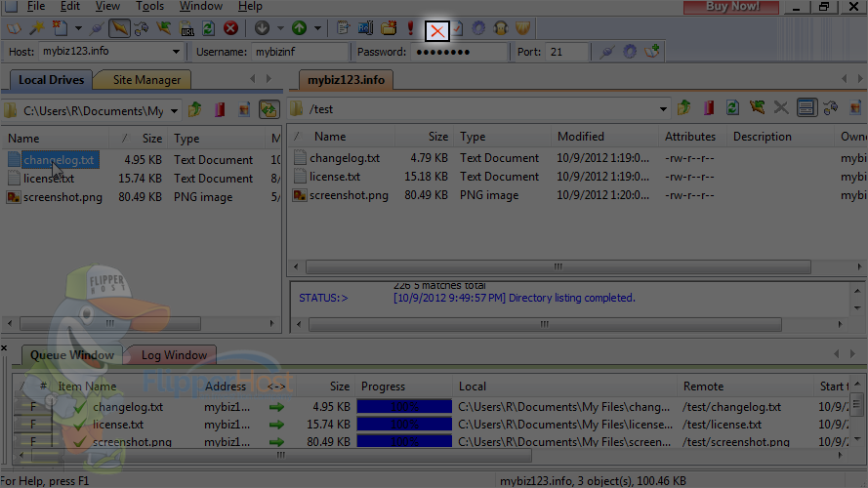Image resolution: width=868 pixels, height=488 pixels.
Task: Expand the local path C:\Users dropdown
Action: click(x=174, y=110)
